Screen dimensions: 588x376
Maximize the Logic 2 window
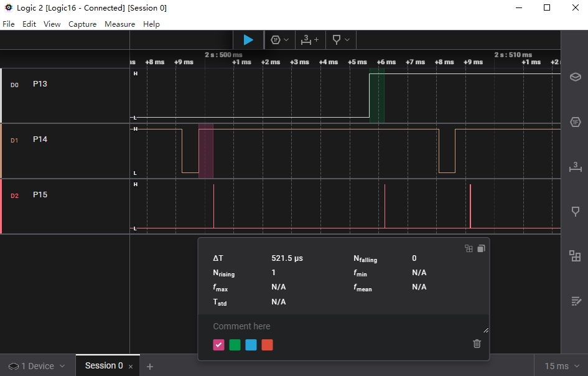pos(547,7)
